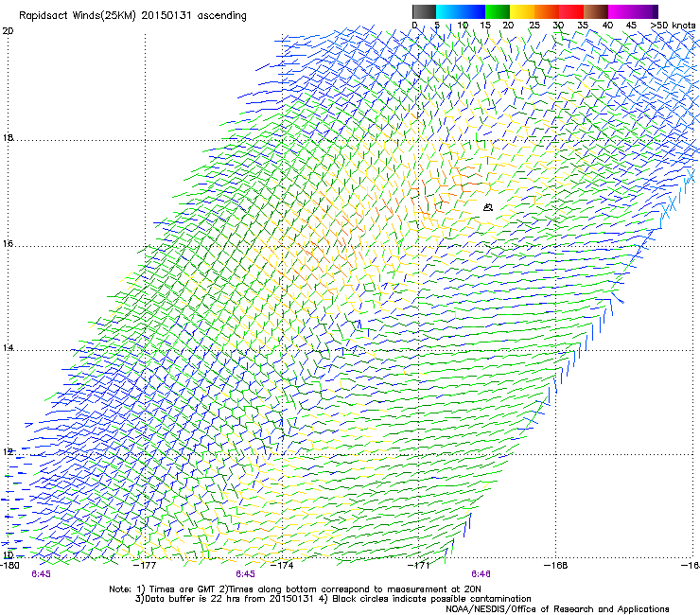Click the 'Rapidscat Winds(25KM) 20150131 ascending' title
700x615 pixels.
click(x=132, y=16)
